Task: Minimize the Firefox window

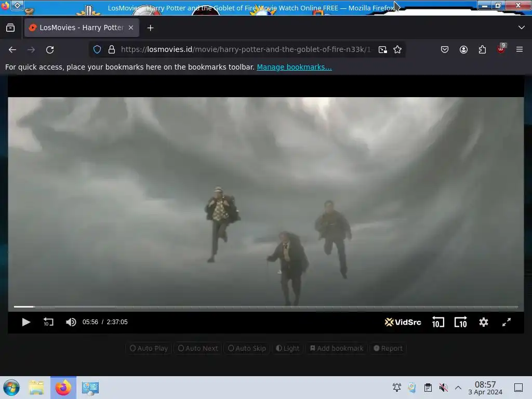Action: pos(485,5)
